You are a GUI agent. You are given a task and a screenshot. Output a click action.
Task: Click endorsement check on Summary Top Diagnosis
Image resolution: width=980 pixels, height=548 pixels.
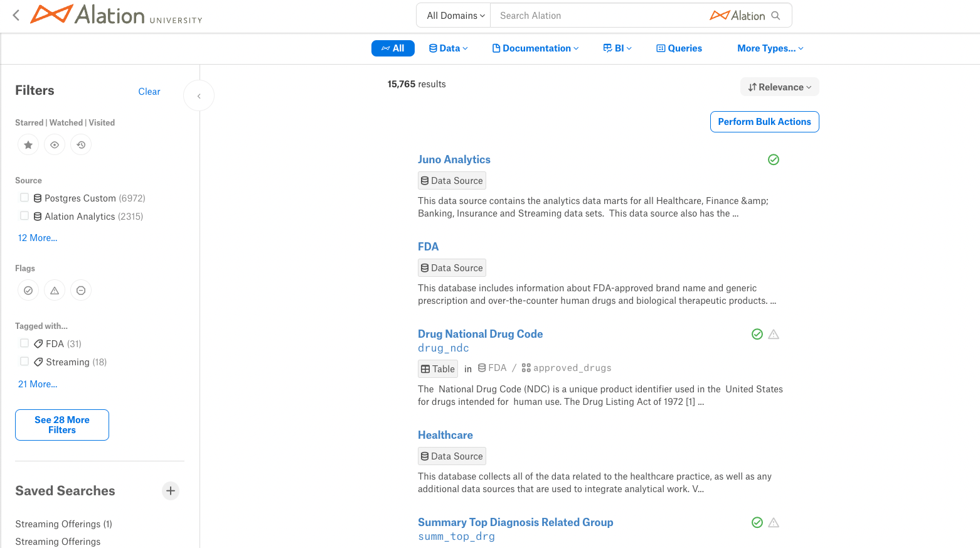(757, 523)
